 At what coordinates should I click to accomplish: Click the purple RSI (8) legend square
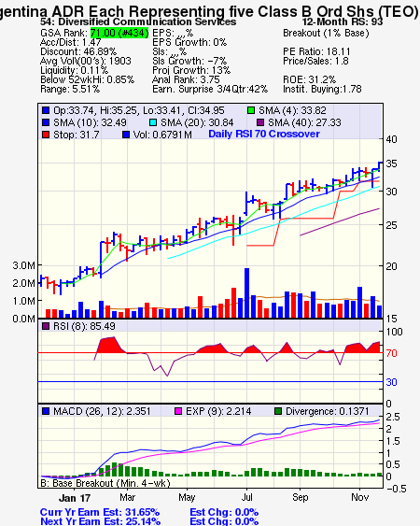(46, 326)
